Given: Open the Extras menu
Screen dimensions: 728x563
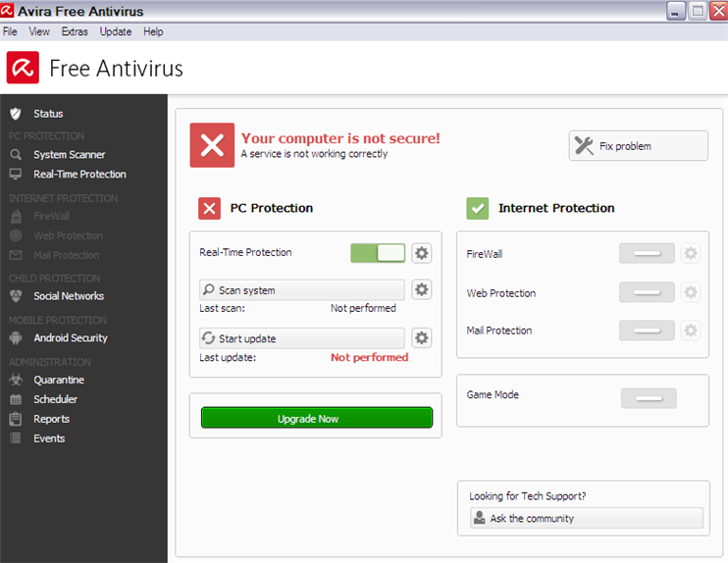Looking at the screenshot, I should [x=75, y=31].
